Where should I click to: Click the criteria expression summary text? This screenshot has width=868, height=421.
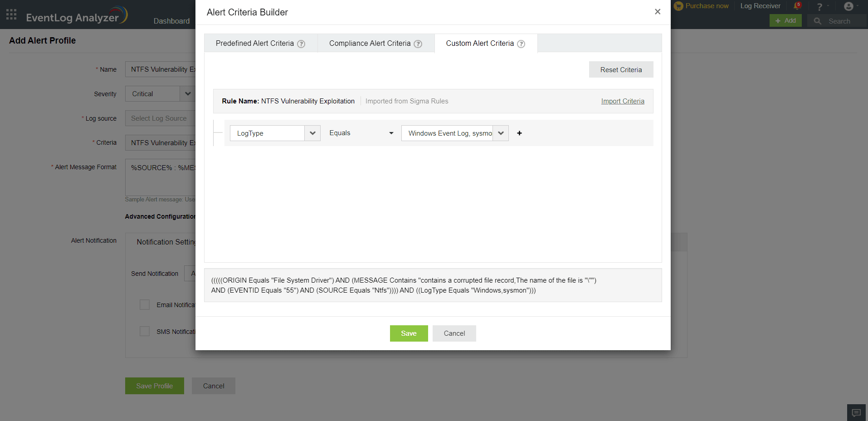404,285
